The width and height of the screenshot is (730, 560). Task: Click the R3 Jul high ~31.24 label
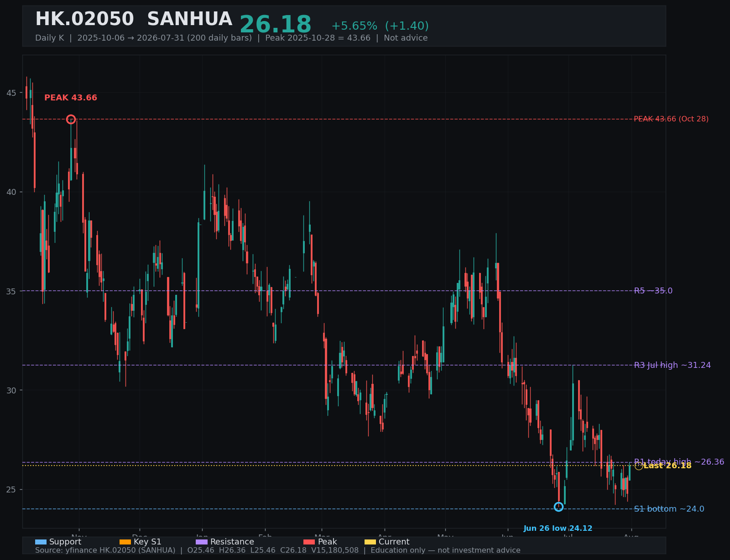[x=673, y=365]
